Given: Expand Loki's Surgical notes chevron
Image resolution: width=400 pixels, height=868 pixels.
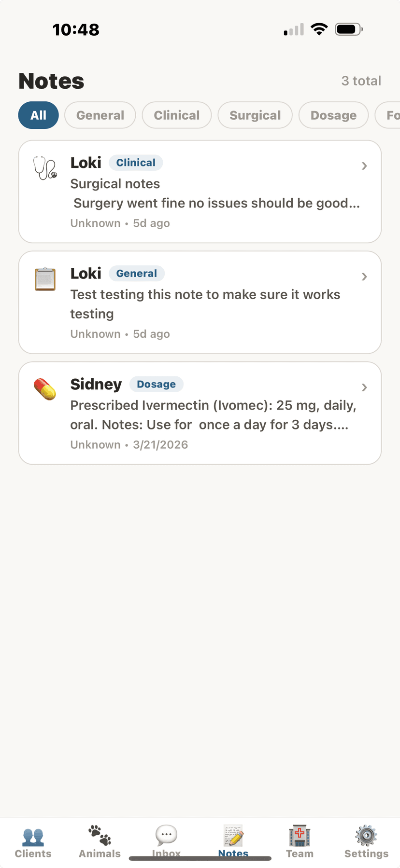Looking at the screenshot, I should point(364,166).
